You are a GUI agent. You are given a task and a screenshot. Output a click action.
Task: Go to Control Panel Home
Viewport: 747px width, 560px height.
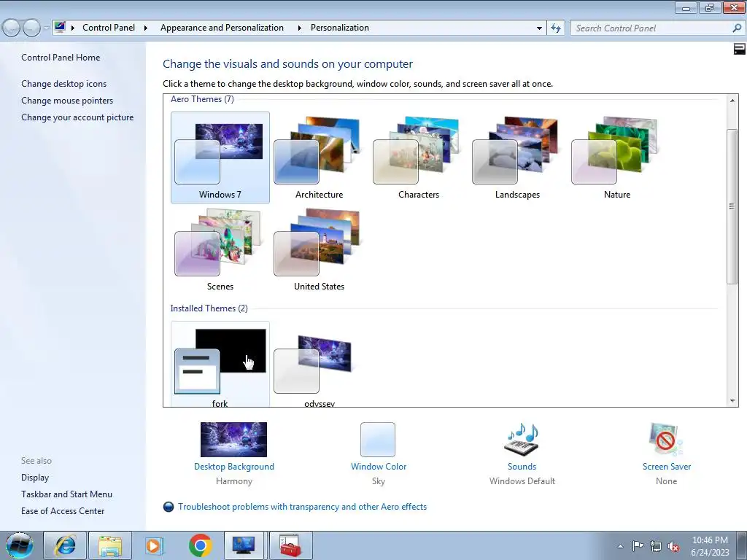coord(61,58)
